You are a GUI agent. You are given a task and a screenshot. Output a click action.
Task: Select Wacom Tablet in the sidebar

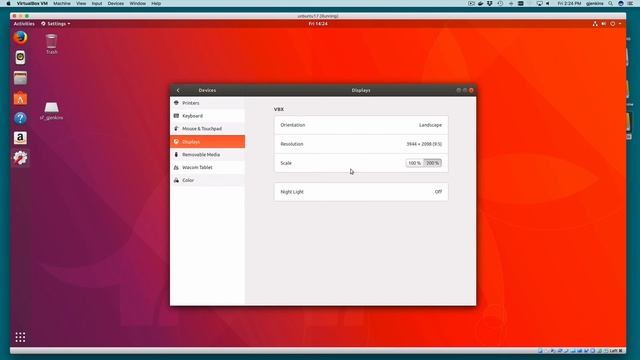tap(207, 167)
